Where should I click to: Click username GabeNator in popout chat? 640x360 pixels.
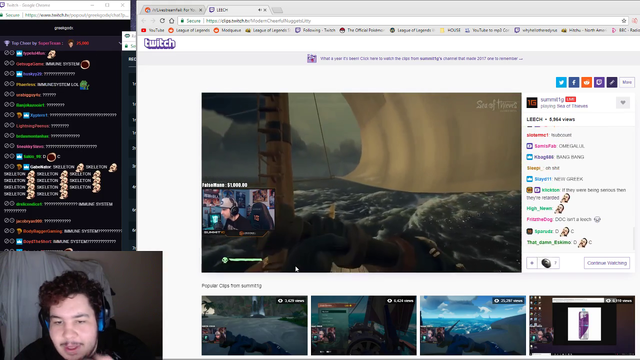tap(40, 167)
